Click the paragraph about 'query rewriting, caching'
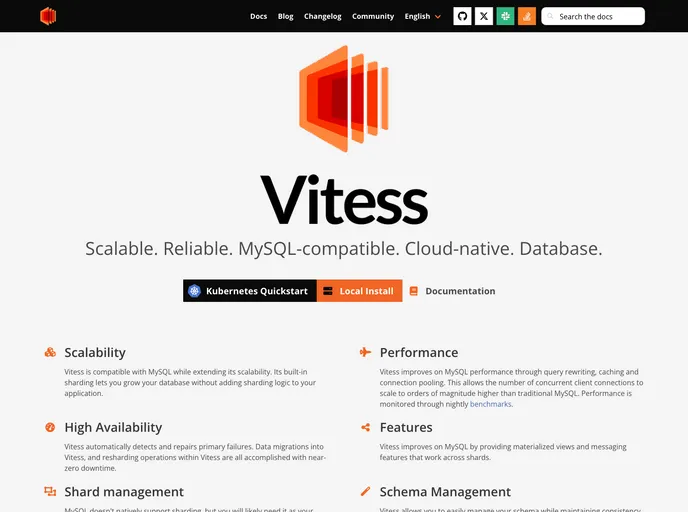The width and height of the screenshot is (688, 512). tap(511, 388)
